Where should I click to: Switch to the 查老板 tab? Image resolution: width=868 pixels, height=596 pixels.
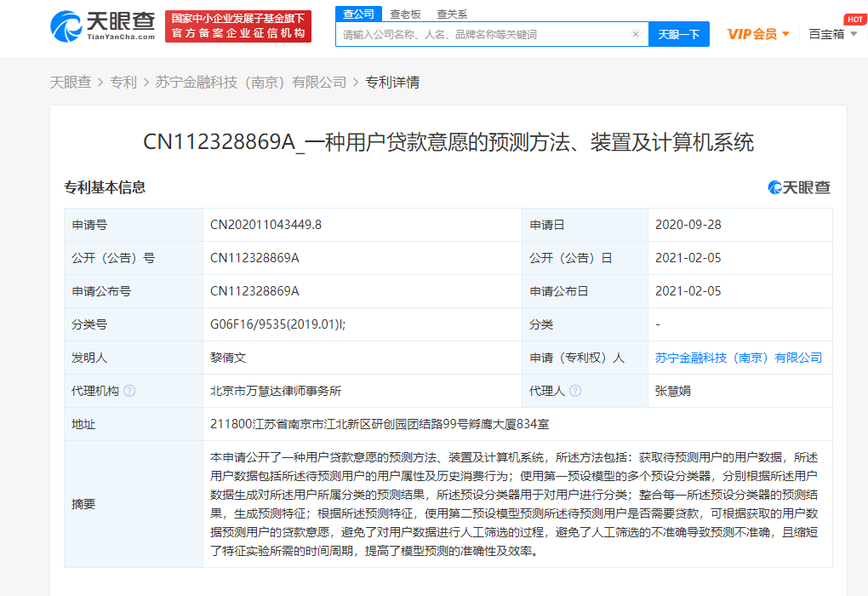tap(405, 14)
